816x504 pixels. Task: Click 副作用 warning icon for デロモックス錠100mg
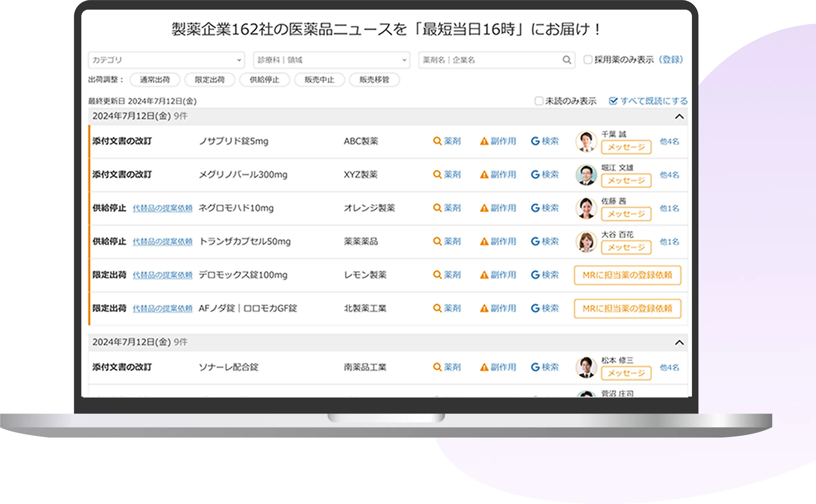[x=484, y=275]
